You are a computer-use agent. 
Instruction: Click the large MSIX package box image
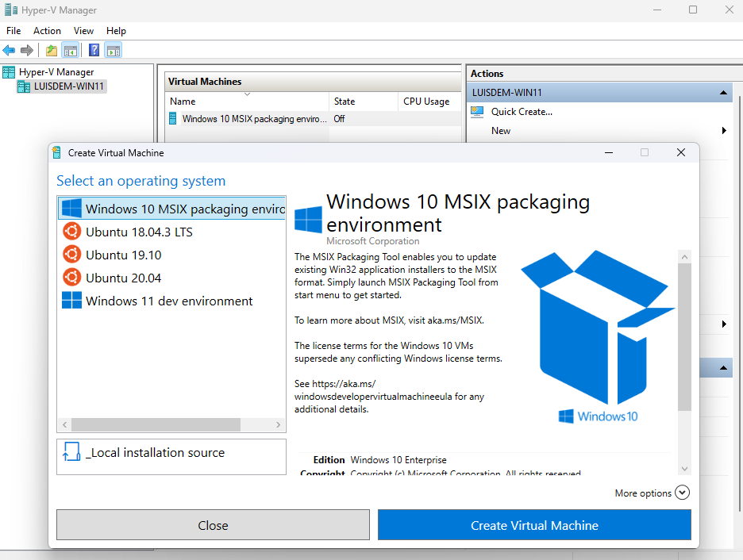597,327
